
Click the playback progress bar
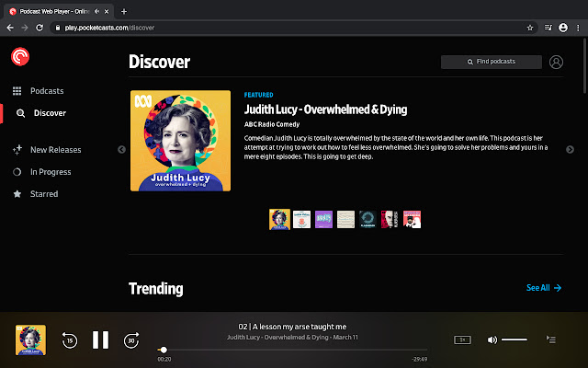(x=292, y=350)
